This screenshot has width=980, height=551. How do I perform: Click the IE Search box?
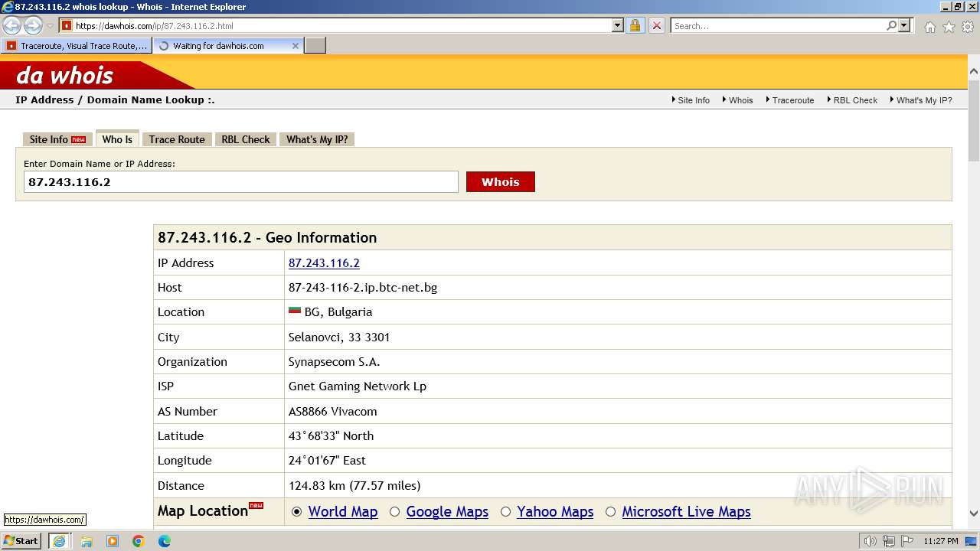click(x=778, y=25)
